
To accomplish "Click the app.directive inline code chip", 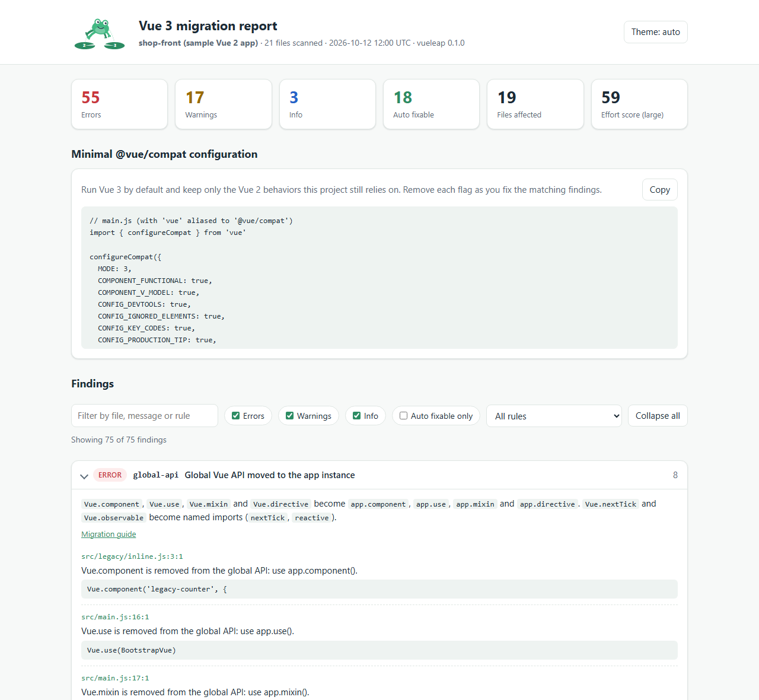I will coord(547,504).
